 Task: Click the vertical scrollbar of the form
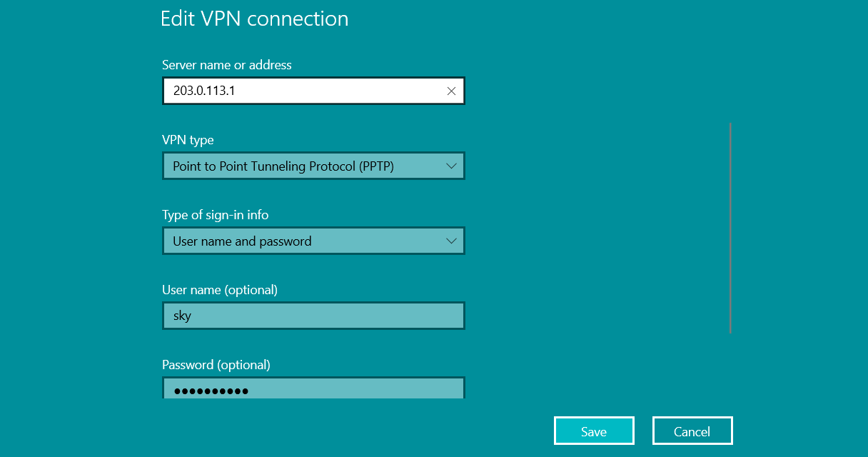730,228
